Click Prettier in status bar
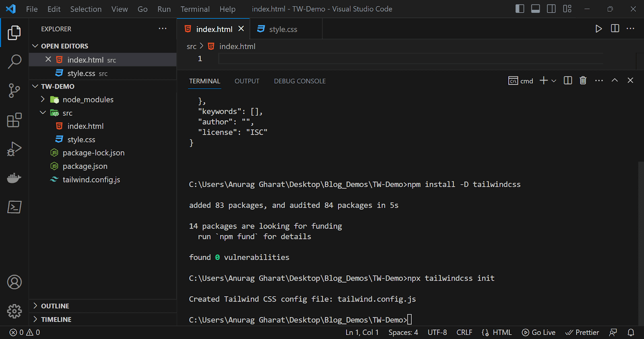Screen dimensions: 644x339 pyautogui.click(x=582, y=333)
